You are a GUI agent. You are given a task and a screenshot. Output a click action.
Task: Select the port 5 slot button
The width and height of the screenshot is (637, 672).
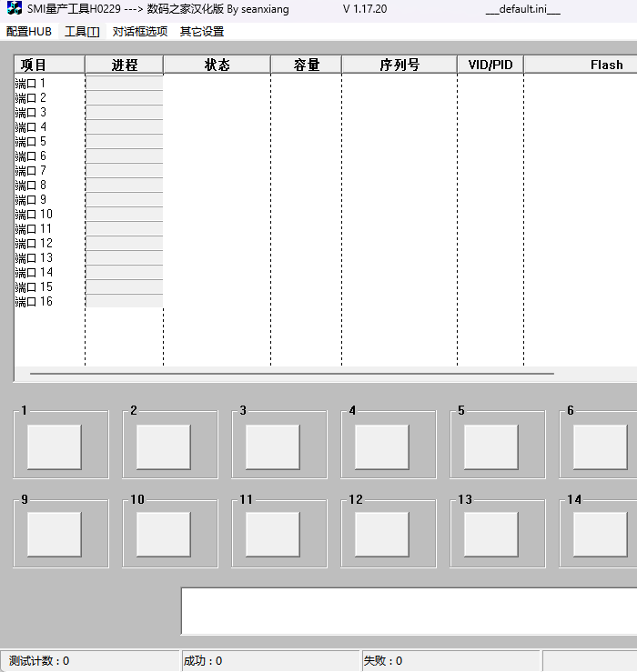click(x=491, y=446)
